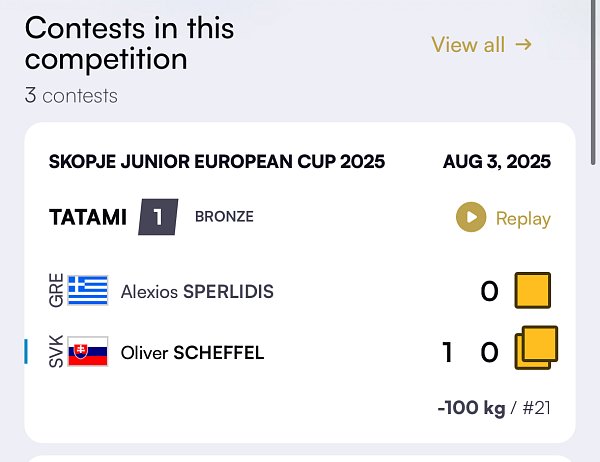Click Oliver SCHEFFEL's score of 1
Screen dimensions: 600x462
pyautogui.click(x=447, y=352)
